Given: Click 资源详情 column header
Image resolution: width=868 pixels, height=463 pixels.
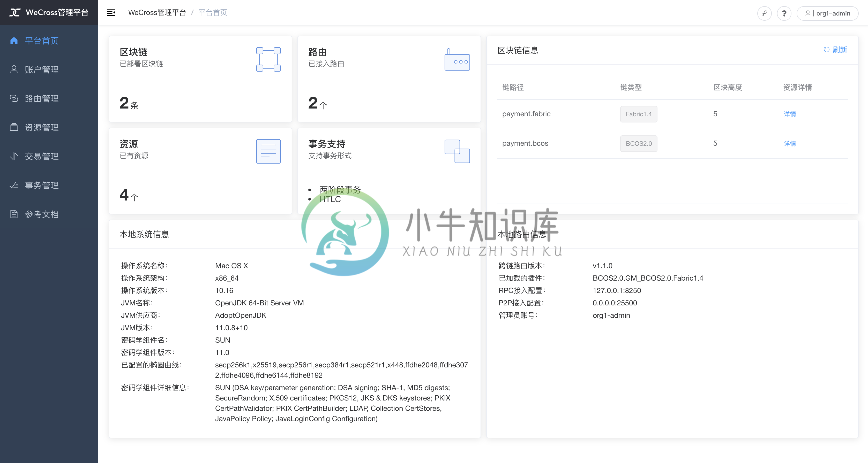Looking at the screenshot, I should pos(797,88).
